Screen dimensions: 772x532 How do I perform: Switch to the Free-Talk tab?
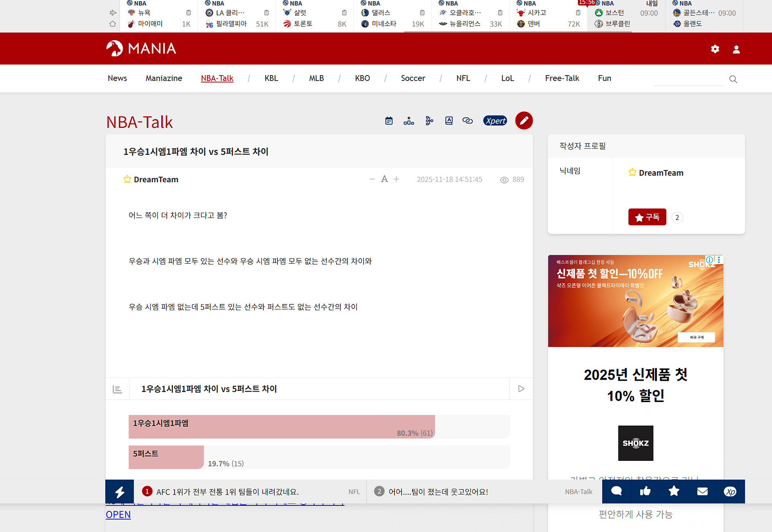(x=562, y=78)
